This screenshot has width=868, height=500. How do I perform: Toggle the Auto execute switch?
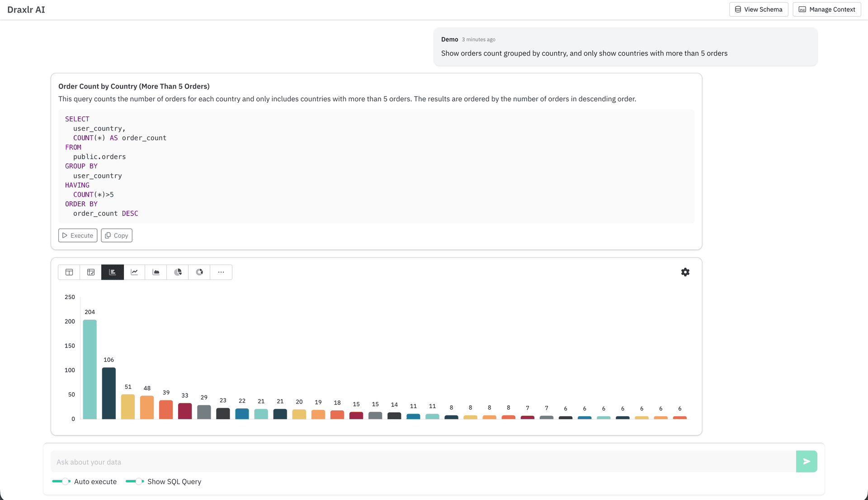click(61, 481)
